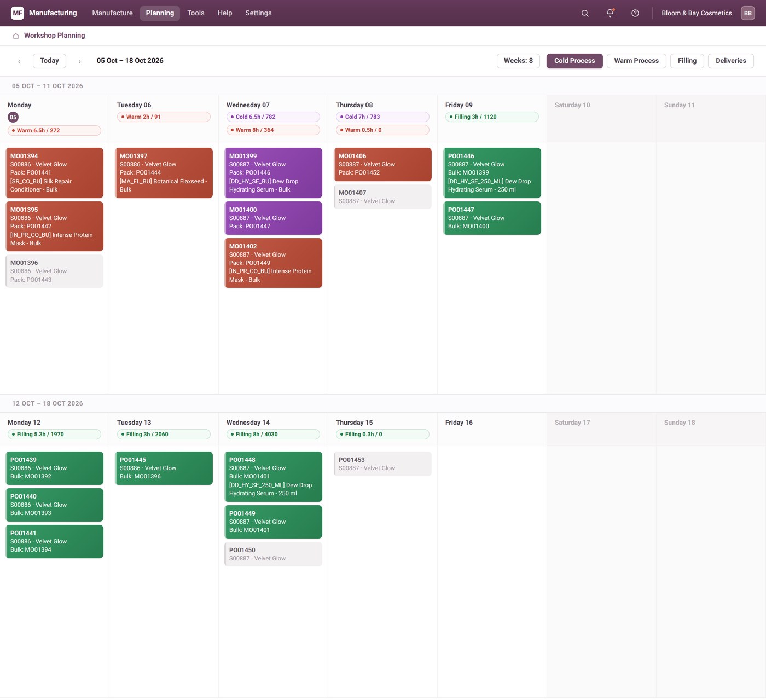Open the Planning menu
Screen dimensions: 766x700
[160, 13]
